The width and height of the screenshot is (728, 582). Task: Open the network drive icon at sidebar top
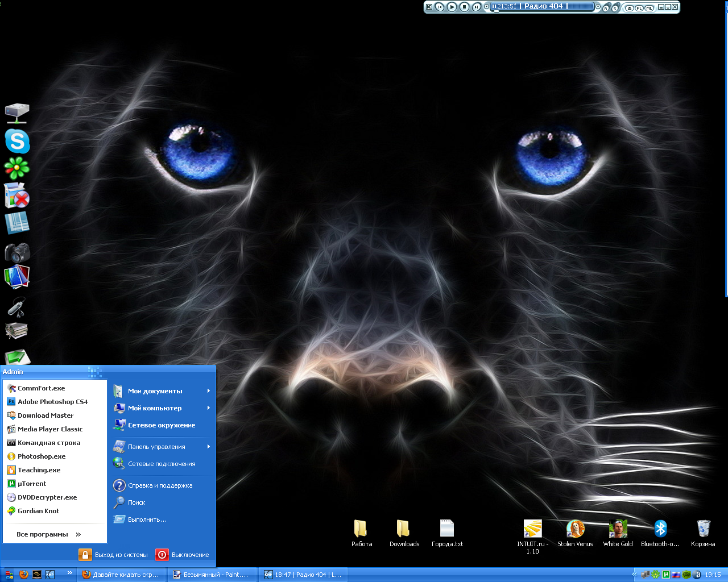(17, 114)
